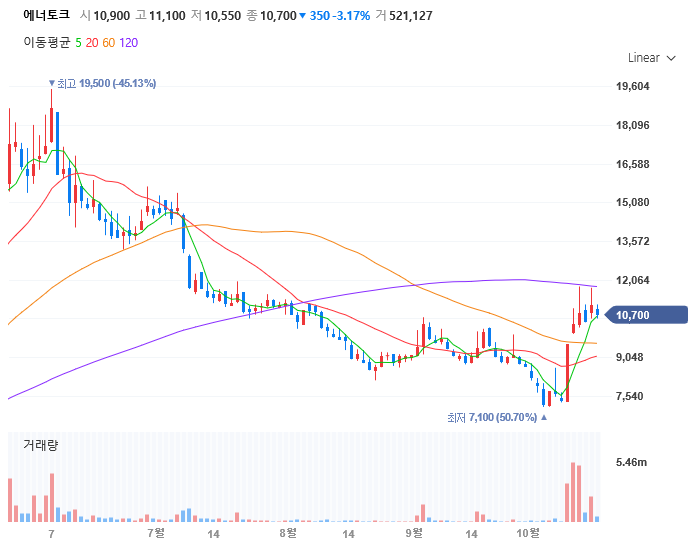Click the high marker 최고 19,500 (-45.13%)

[102, 83]
